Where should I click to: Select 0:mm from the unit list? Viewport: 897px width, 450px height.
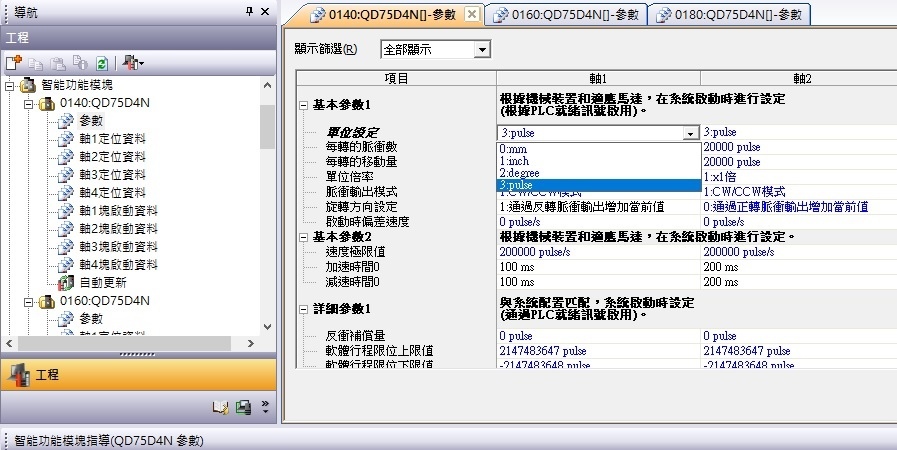pos(598,149)
